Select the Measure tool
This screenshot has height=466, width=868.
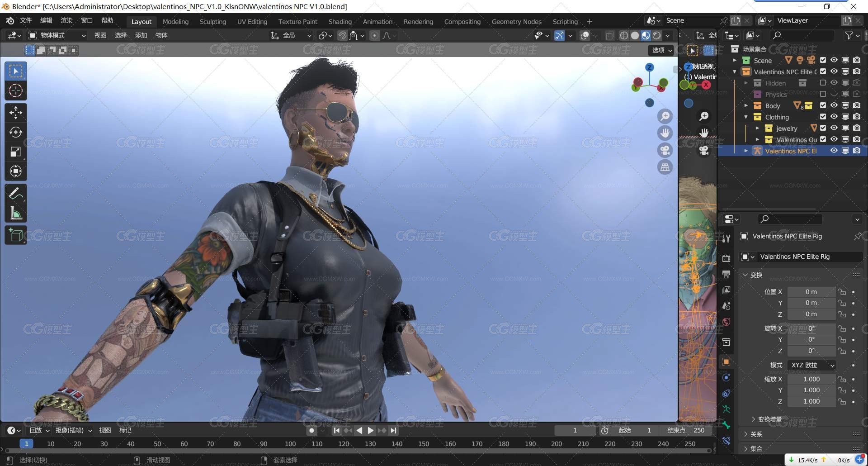[x=16, y=213]
